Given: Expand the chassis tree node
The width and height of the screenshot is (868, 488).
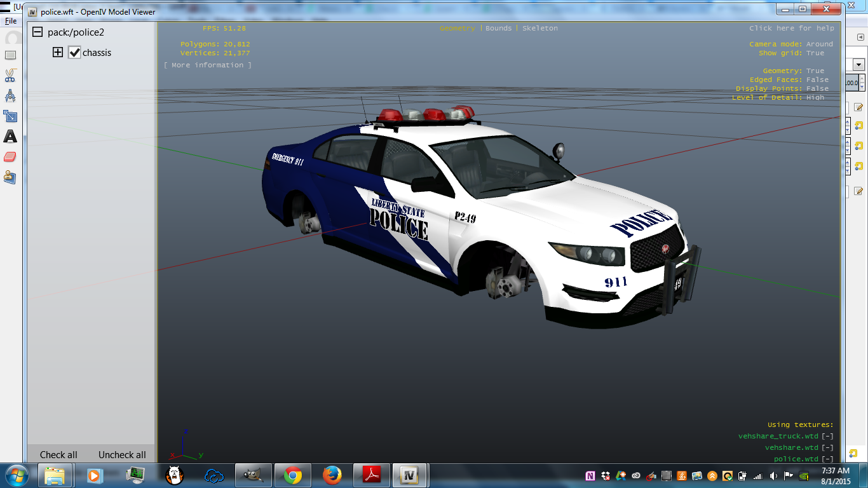Looking at the screenshot, I should tap(58, 53).
